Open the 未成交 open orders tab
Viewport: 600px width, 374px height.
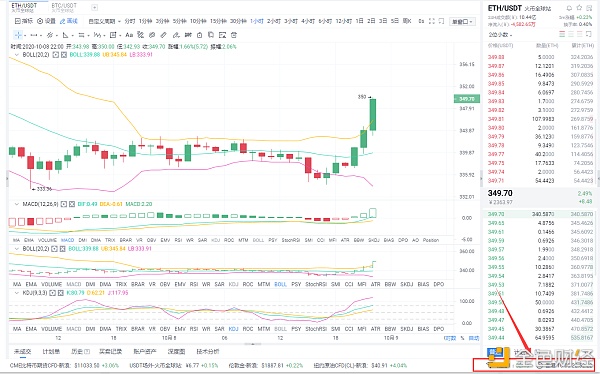[23, 351]
